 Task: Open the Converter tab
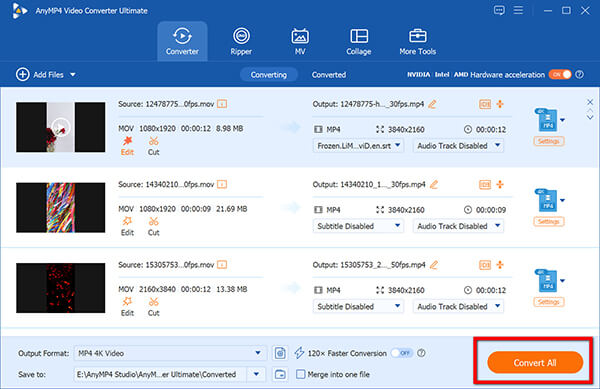click(182, 41)
